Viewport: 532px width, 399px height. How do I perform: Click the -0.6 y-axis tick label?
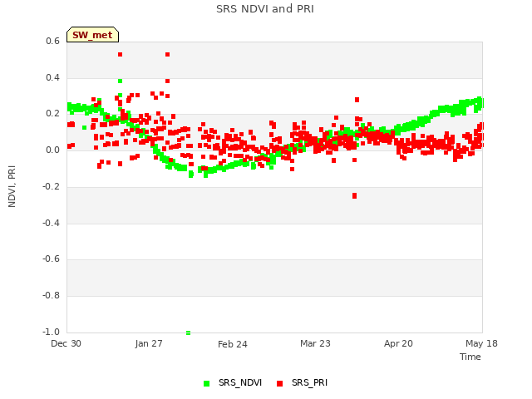coord(51,259)
